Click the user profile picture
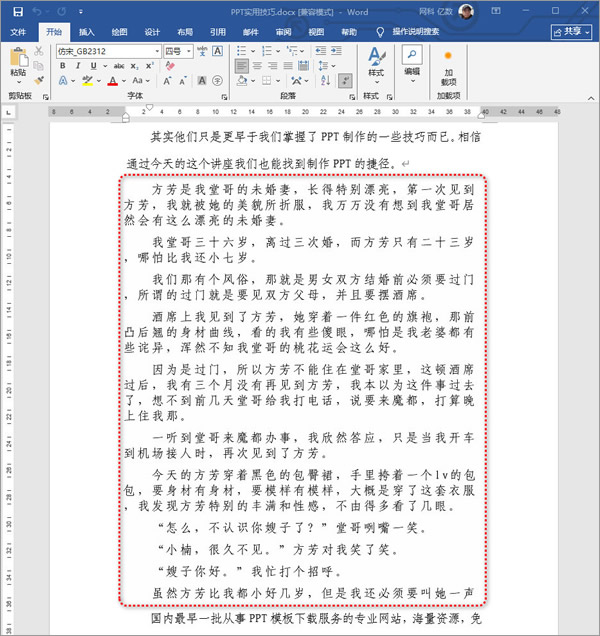The height and width of the screenshot is (636, 600). pyautogui.click(x=466, y=11)
